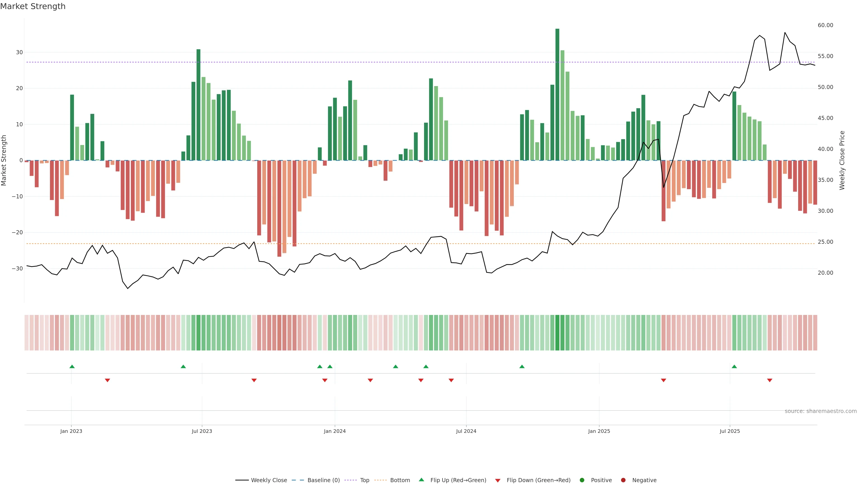Click the flip-down marker in spring 2025
Viewport: 868px width, 488px height.
pyautogui.click(x=663, y=380)
